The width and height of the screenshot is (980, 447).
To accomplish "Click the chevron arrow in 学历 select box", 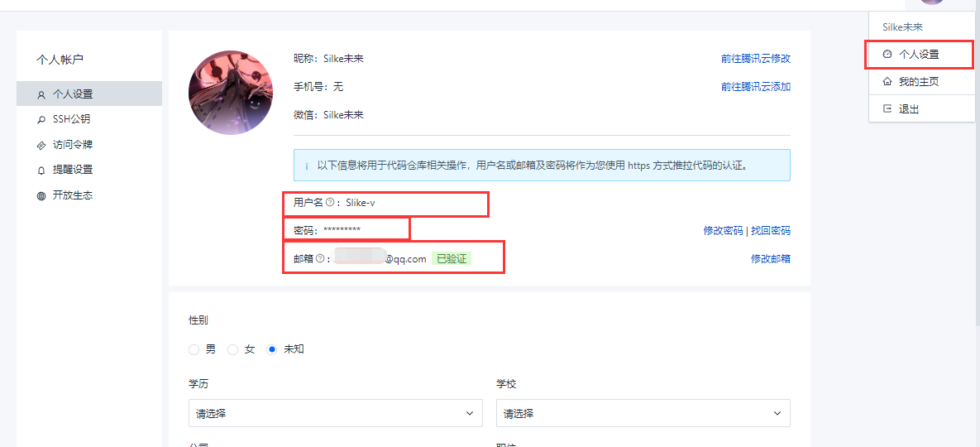I will 470,413.
